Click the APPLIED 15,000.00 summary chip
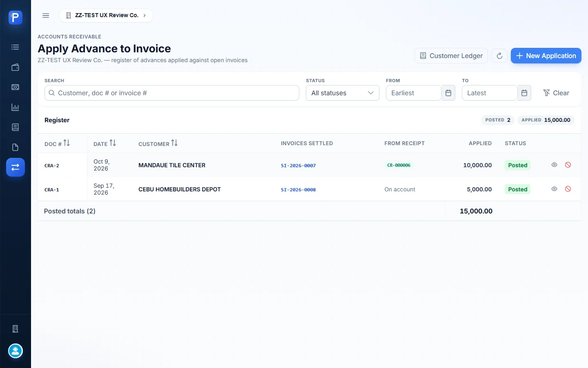The image size is (588, 368). pyautogui.click(x=546, y=120)
